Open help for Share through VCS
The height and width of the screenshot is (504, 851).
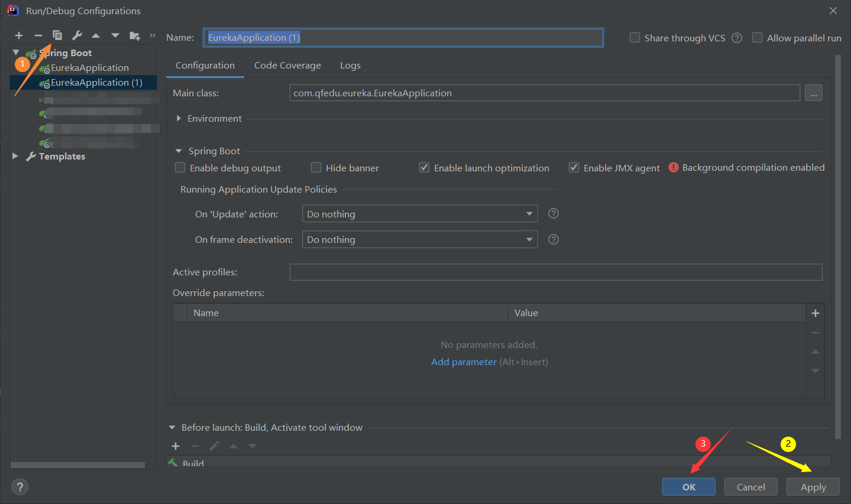(737, 38)
